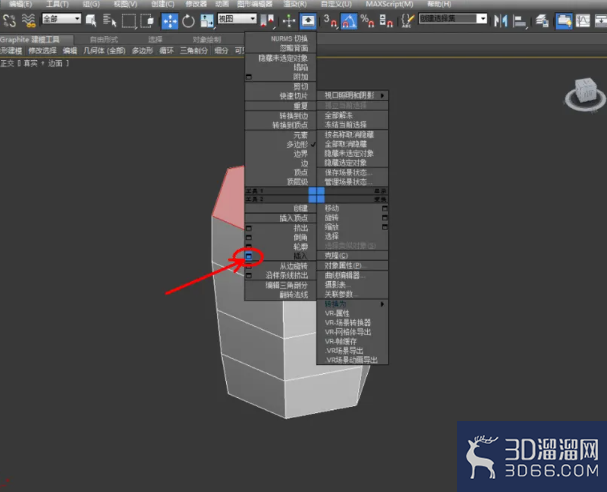This screenshot has width=607, height=492.
Task: Open the 创建(C) menu
Action: 163,4
